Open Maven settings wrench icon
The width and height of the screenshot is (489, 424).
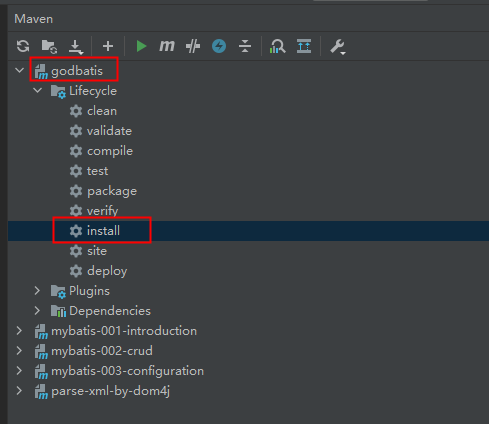coord(338,47)
